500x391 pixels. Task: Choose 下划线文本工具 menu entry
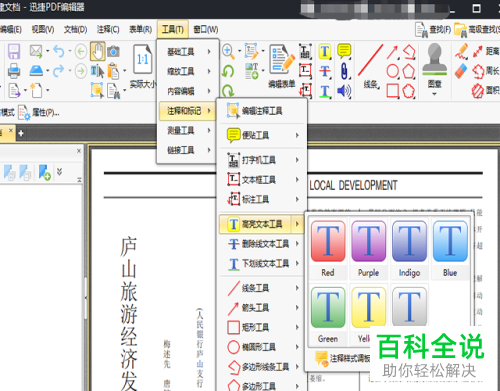(x=262, y=263)
